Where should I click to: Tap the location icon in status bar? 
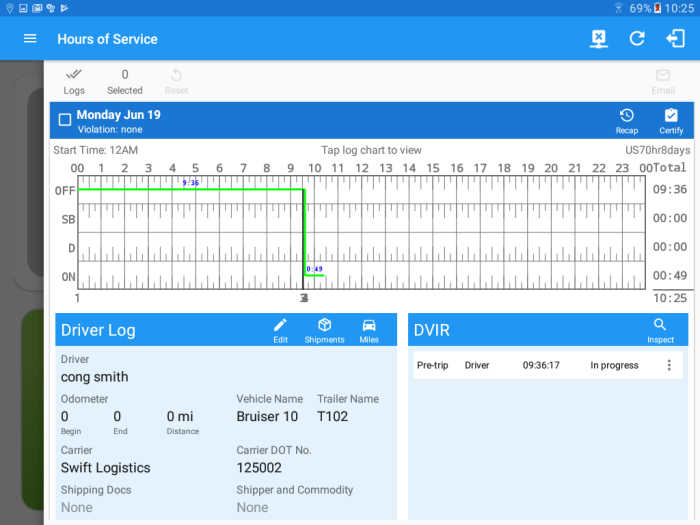coord(9,8)
